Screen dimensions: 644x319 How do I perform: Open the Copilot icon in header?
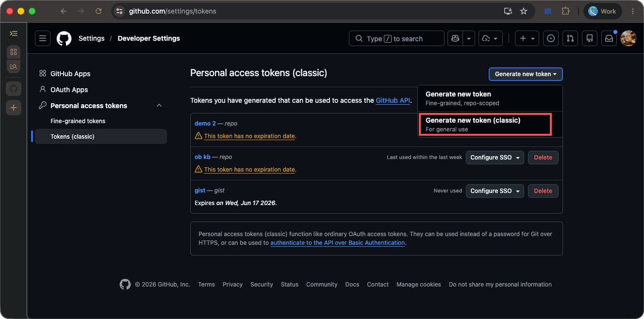455,38
